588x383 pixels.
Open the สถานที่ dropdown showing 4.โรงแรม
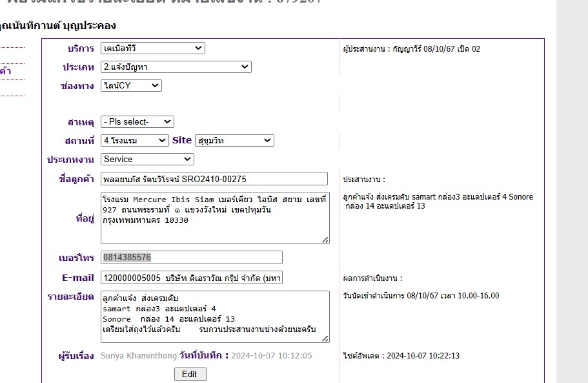click(x=134, y=140)
